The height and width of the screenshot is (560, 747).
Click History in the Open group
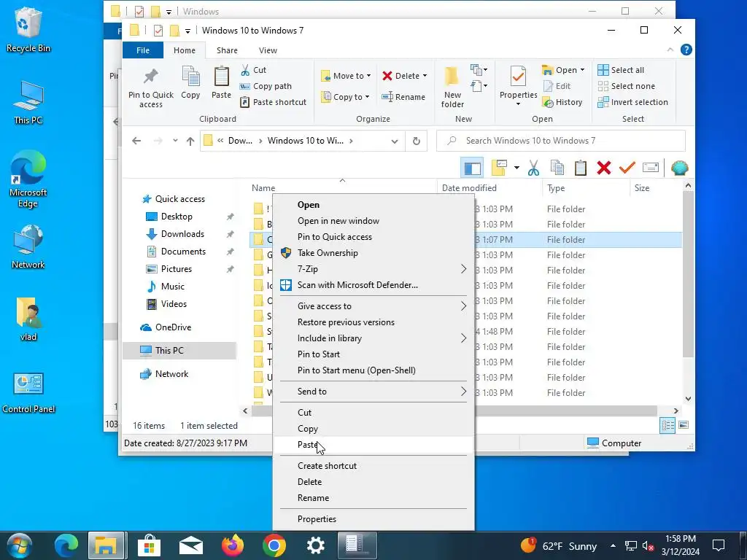pos(562,102)
